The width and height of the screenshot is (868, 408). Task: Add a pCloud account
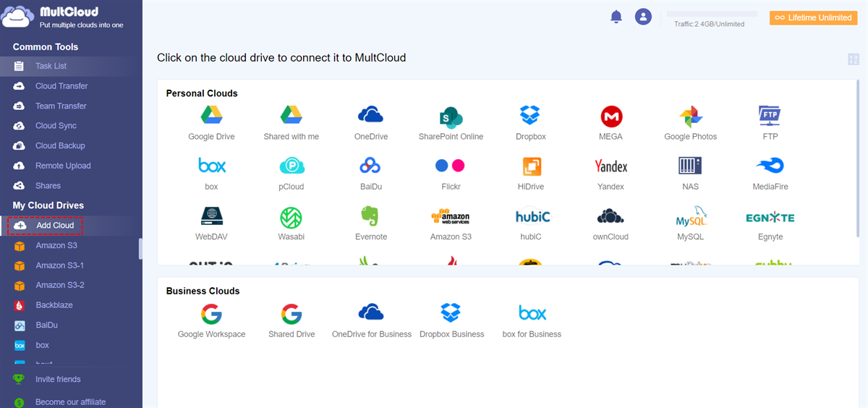coord(291,173)
